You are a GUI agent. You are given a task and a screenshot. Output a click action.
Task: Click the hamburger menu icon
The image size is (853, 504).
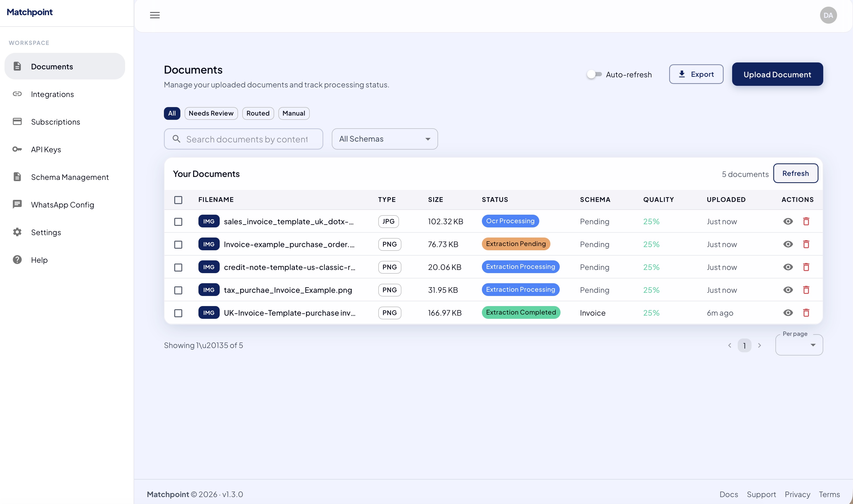(x=155, y=15)
